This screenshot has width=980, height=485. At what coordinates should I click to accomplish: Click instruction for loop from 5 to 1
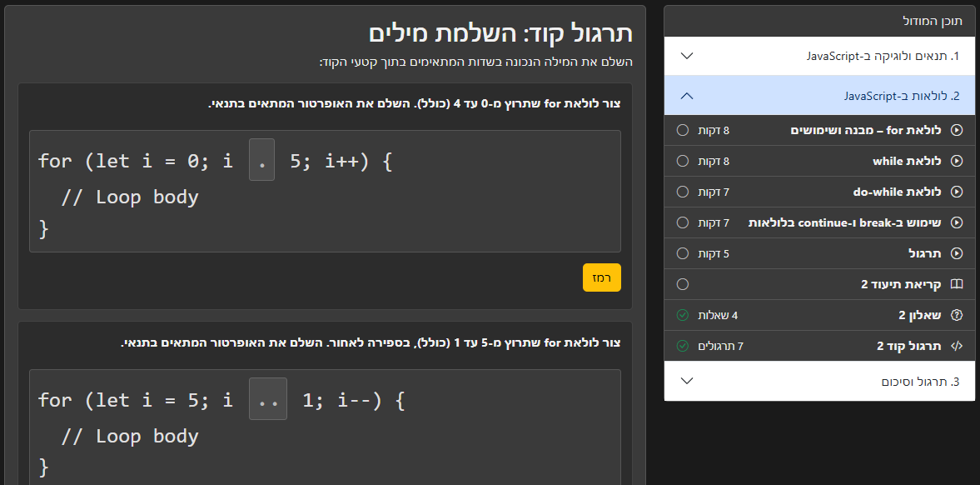pos(371,343)
